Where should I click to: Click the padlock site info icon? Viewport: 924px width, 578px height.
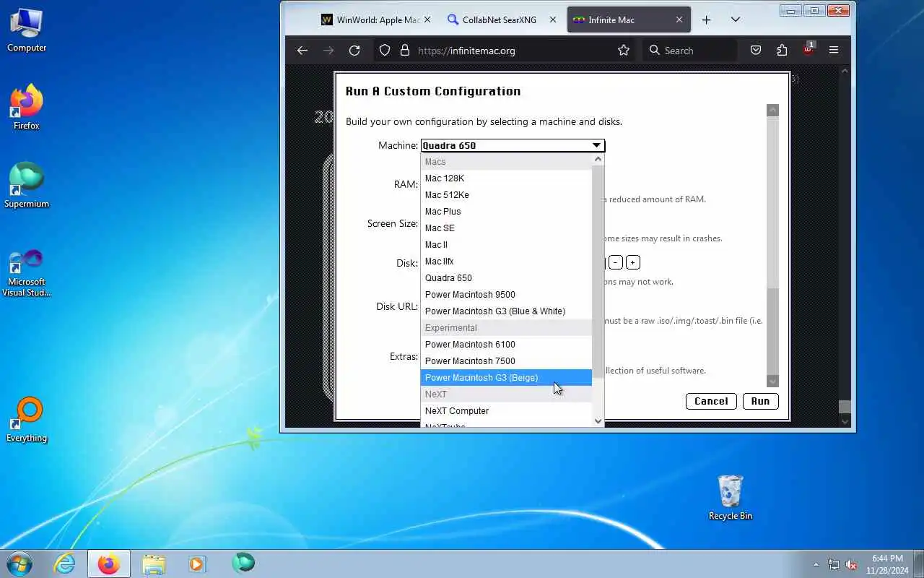404,50
